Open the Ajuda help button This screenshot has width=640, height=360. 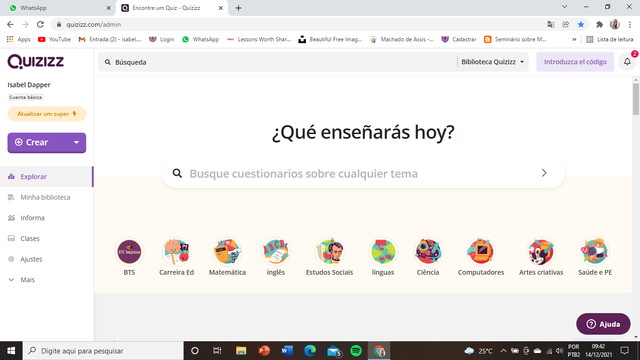click(x=603, y=324)
